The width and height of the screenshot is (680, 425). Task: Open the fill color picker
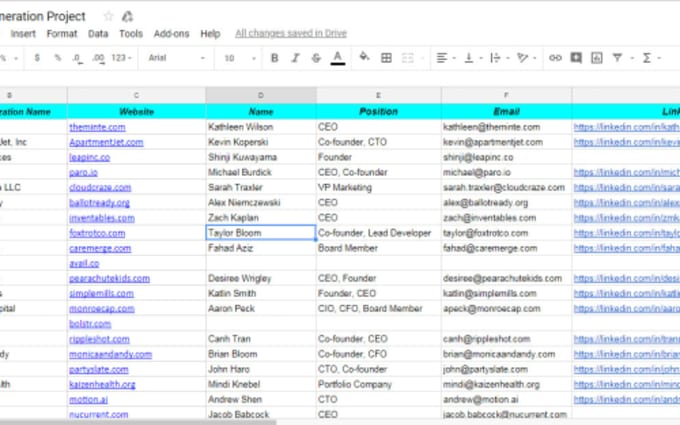pyautogui.click(x=364, y=57)
